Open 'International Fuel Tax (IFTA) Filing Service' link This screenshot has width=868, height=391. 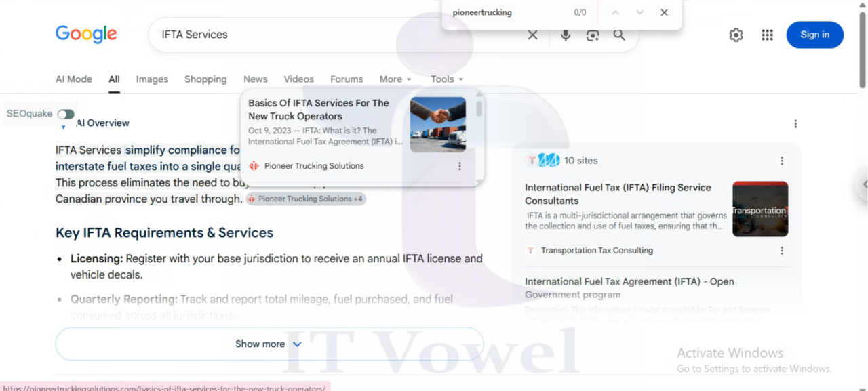[618, 194]
